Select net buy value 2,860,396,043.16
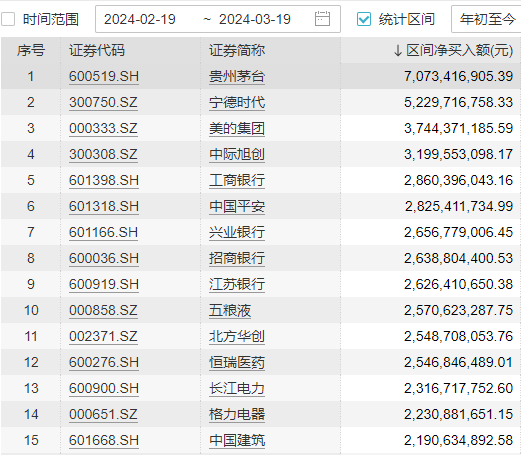The image size is (521, 455). pos(458,180)
